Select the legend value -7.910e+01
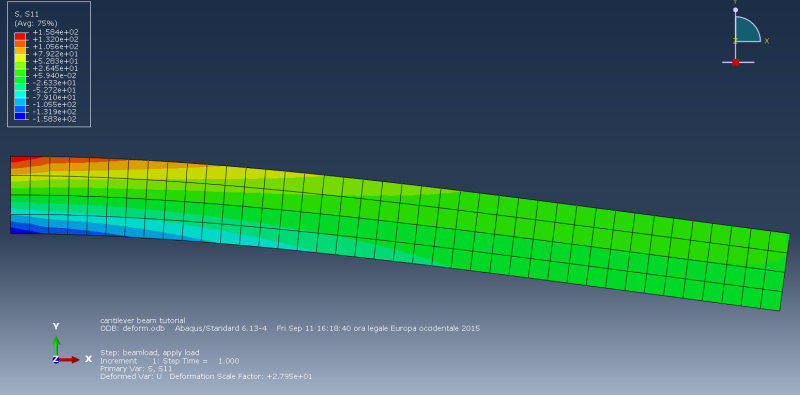The height and width of the screenshot is (395, 800). (x=55, y=97)
